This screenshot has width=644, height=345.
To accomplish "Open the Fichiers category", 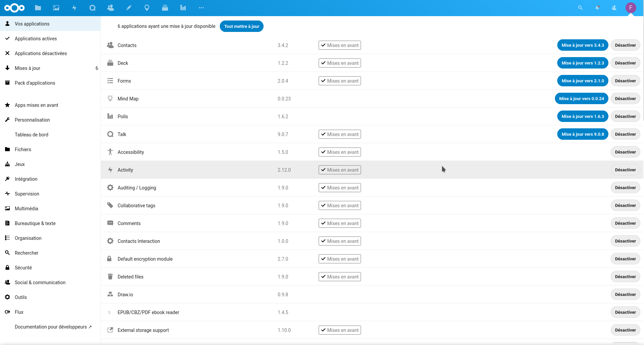I will (50, 149).
